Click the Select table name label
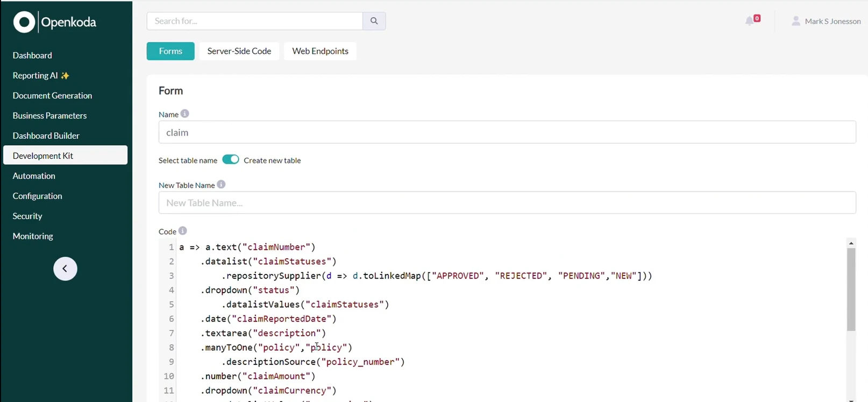868x402 pixels. coord(188,160)
